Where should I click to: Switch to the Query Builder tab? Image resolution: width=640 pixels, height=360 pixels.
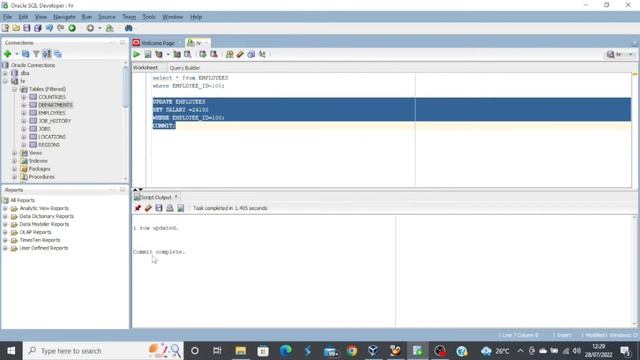point(185,68)
